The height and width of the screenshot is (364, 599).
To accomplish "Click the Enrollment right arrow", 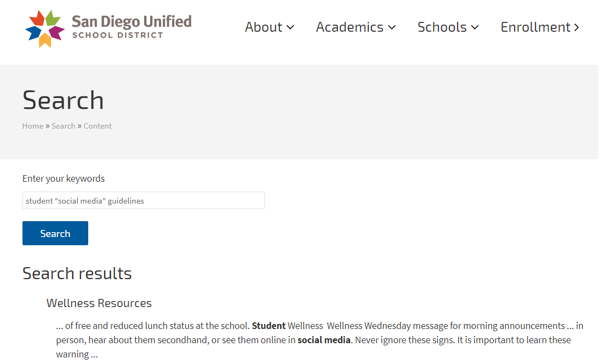I will tap(577, 27).
